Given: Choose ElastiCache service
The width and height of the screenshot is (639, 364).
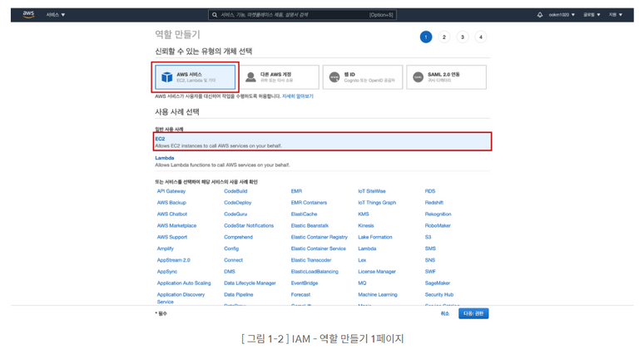Looking at the screenshot, I should point(304,214).
